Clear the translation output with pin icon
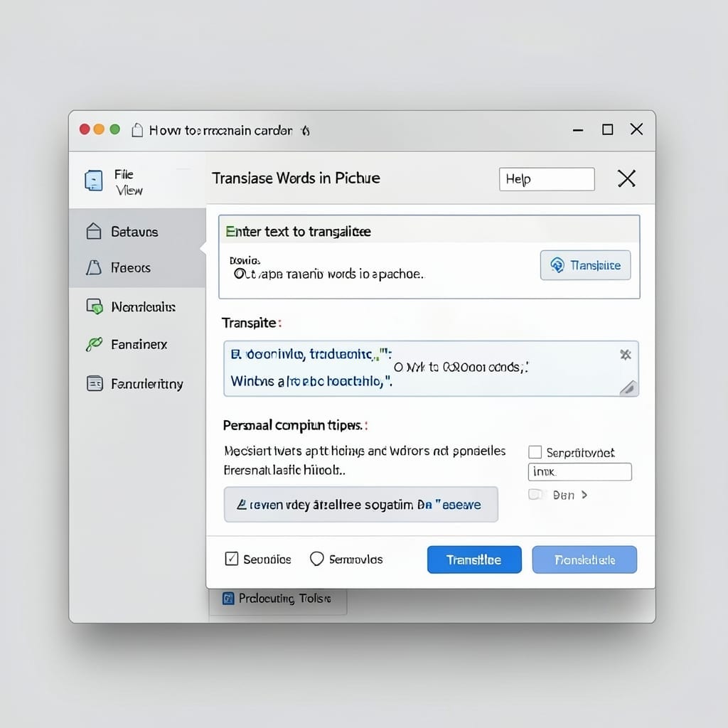The width and height of the screenshot is (728, 728). [626, 355]
